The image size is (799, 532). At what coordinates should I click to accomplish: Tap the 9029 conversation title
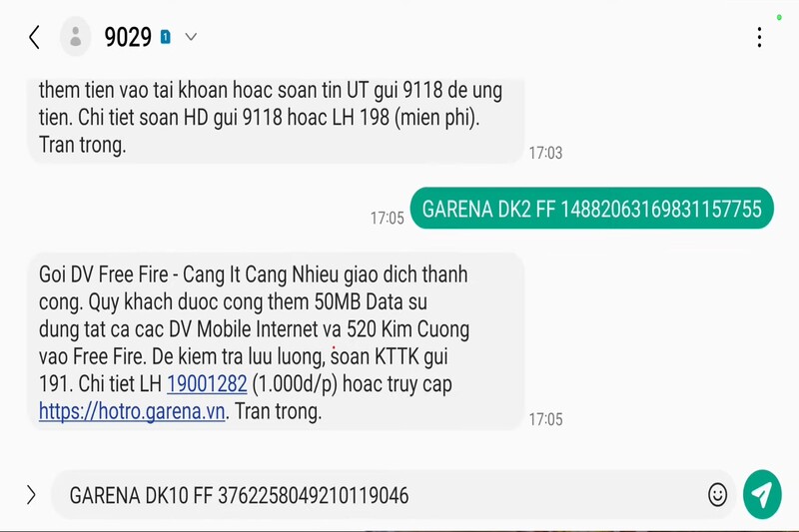pos(128,37)
